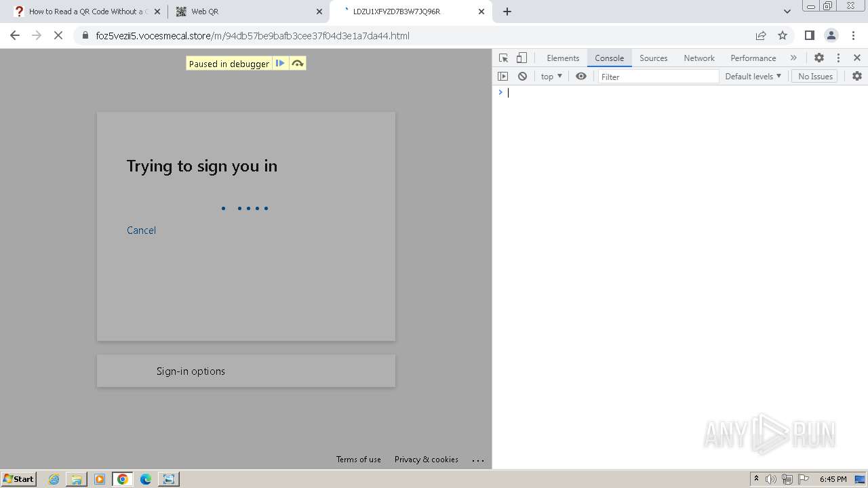Go back in browser history
Screen dimensions: 868x488
(x=15, y=35)
